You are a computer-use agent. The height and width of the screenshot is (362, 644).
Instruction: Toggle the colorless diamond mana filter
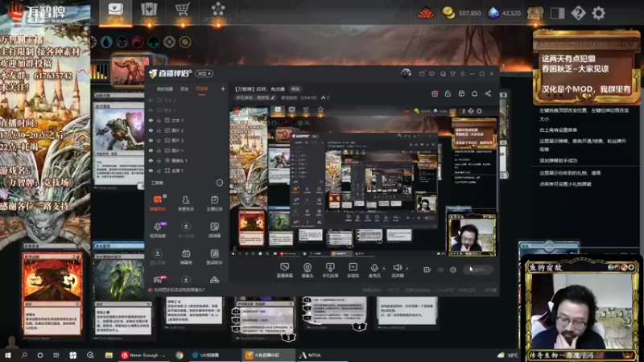point(169,42)
